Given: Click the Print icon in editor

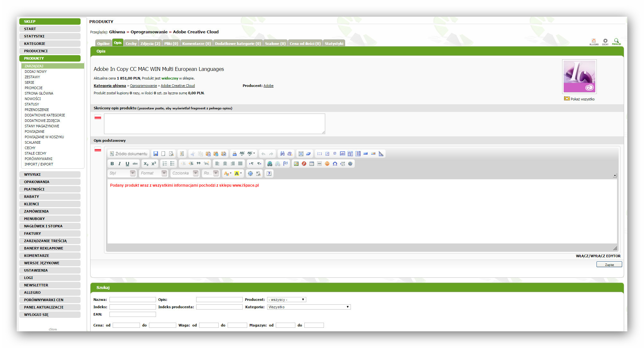Looking at the screenshot, I should pyautogui.click(x=235, y=154).
